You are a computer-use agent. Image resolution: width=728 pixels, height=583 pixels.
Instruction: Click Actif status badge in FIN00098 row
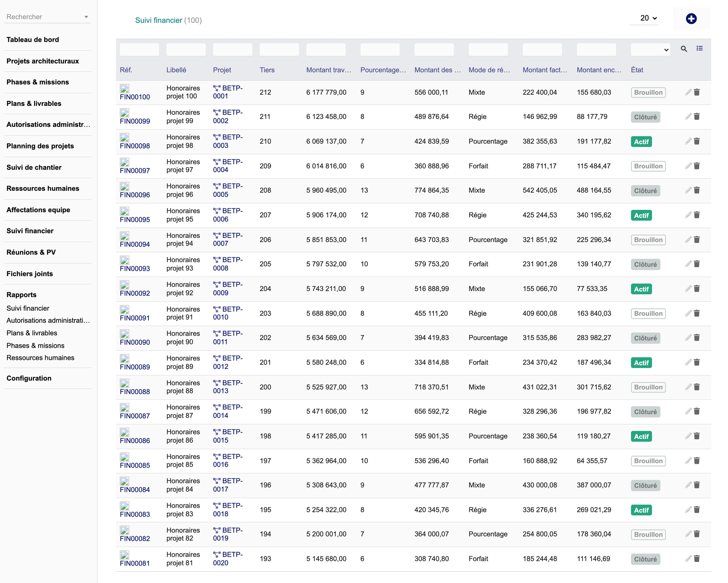coord(641,141)
